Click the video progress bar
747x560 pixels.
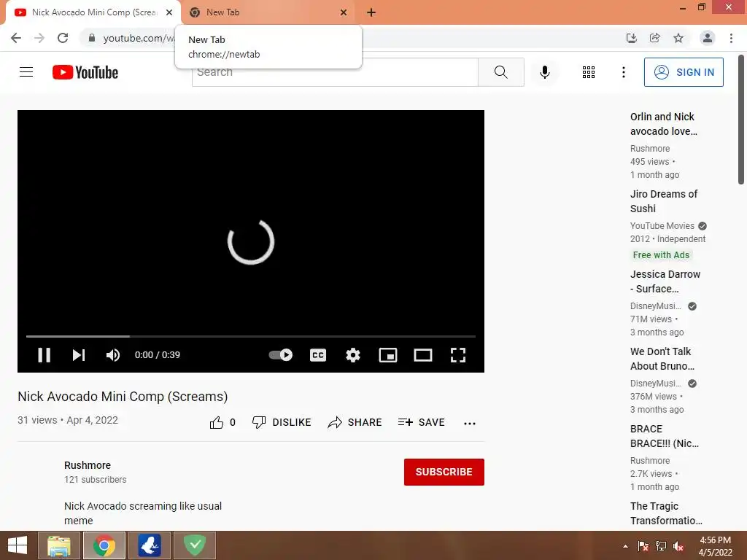click(251, 336)
